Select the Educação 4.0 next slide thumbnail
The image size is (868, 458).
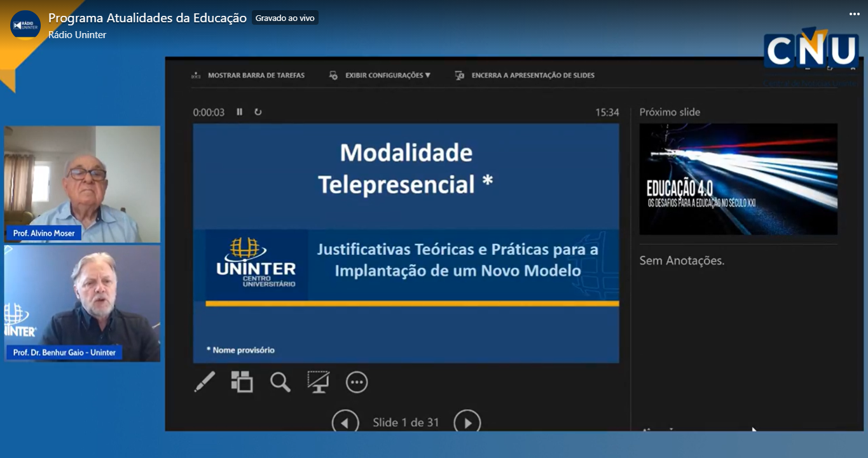pos(738,179)
